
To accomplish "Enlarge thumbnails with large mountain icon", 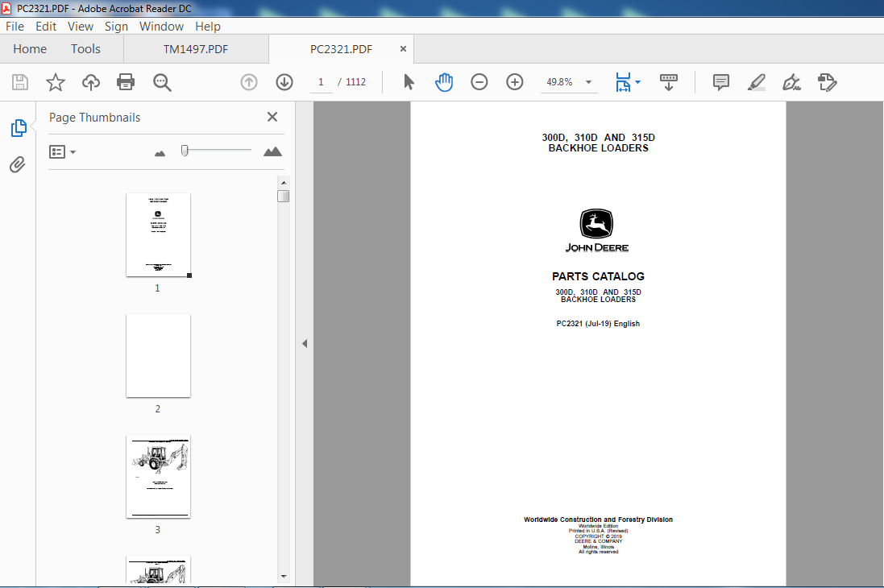I will pyautogui.click(x=273, y=151).
